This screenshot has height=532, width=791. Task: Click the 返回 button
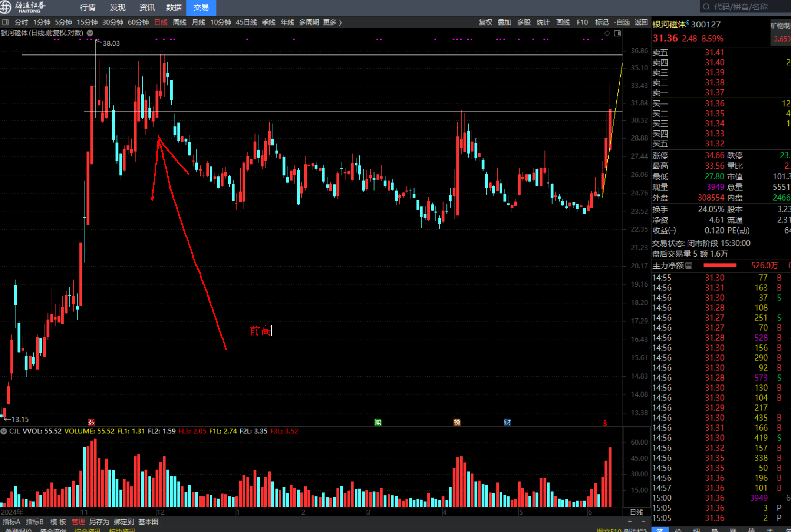[x=641, y=22]
